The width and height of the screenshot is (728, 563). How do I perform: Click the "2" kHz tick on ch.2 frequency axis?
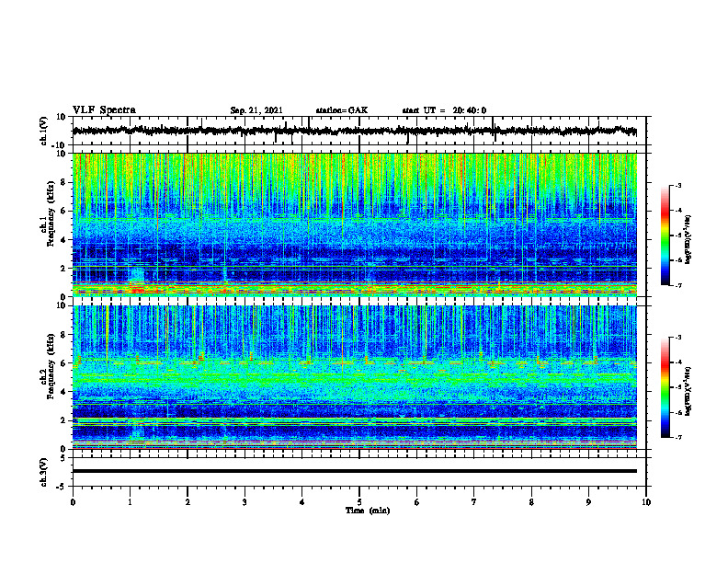pyautogui.click(x=63, y=420)
